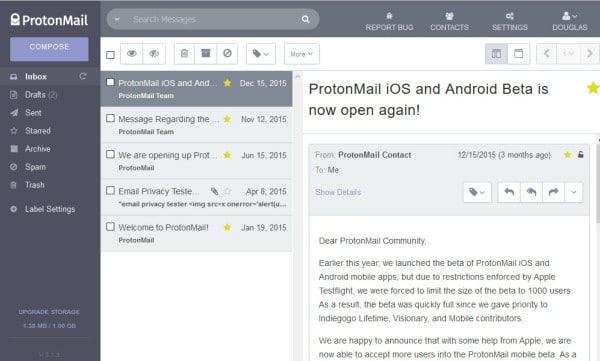Open the toolbar label tag dropdown

point(261,54)
